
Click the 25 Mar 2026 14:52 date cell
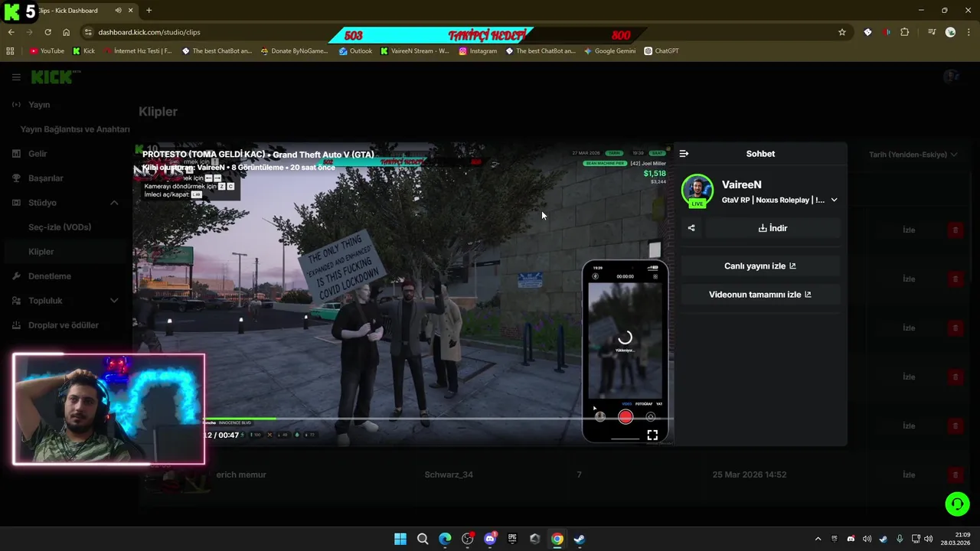750,474
